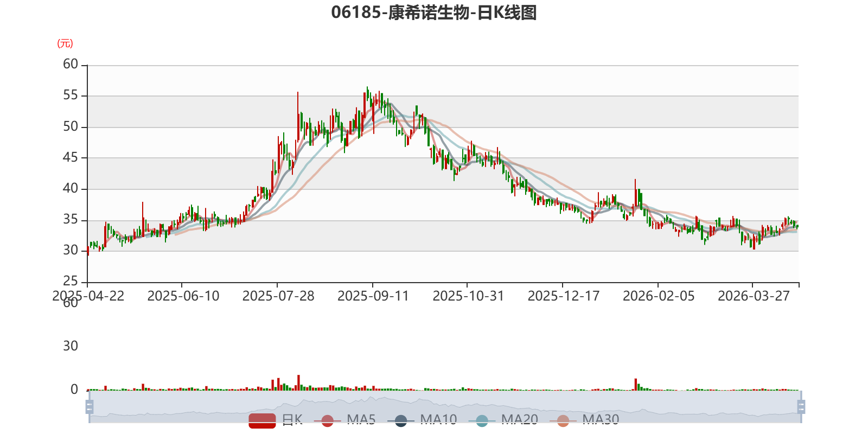
Task: Click the 60 label at top of price axis
Action: [71, 64]
